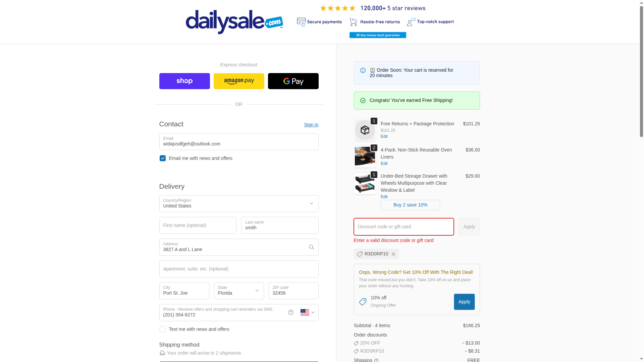Click the shipping info question mark icon
644x362 pixels.
pos(376,360)
